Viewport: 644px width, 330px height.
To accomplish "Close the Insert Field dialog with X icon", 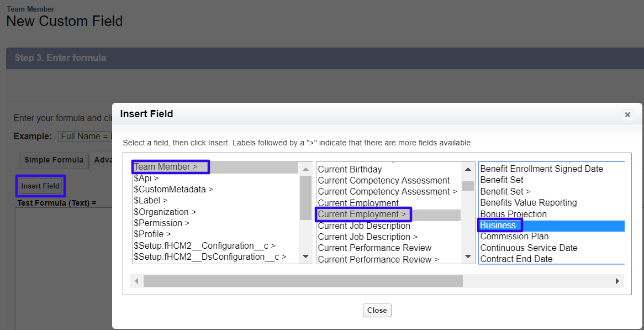I will [627, 114].
